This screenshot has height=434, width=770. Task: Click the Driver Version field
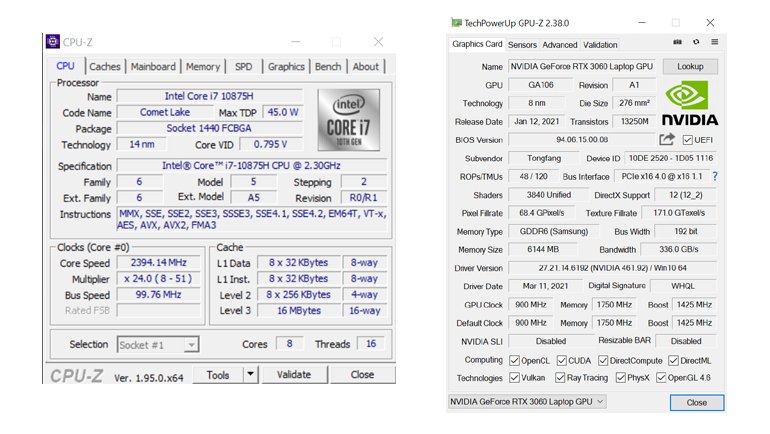[612, 268]
